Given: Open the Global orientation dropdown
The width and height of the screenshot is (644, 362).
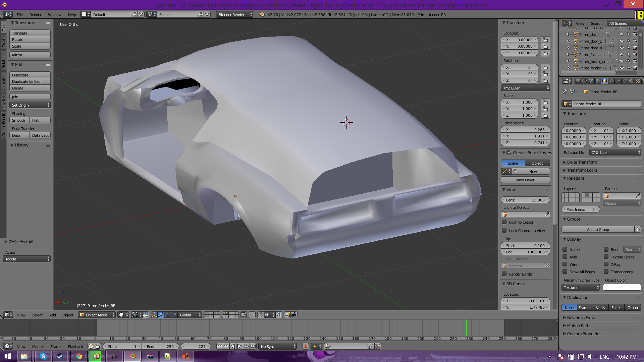Looking at the screenshot, I should 190,315.
